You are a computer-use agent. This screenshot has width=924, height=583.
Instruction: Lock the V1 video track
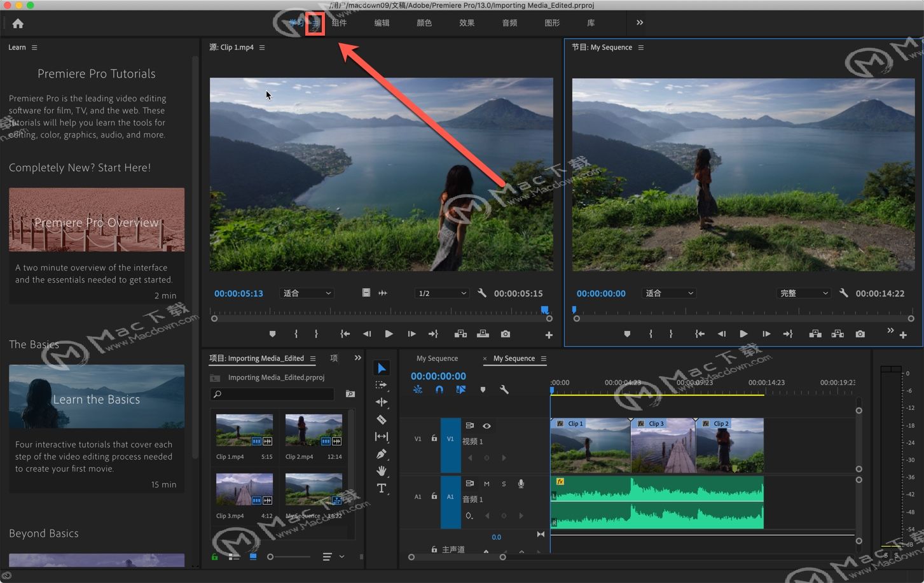434,439
